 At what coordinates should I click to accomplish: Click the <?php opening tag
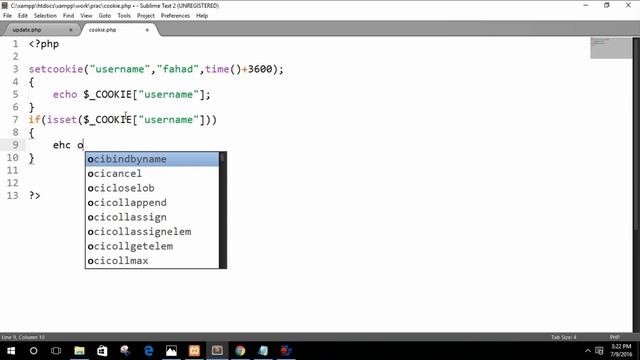(x=44, y=44)
